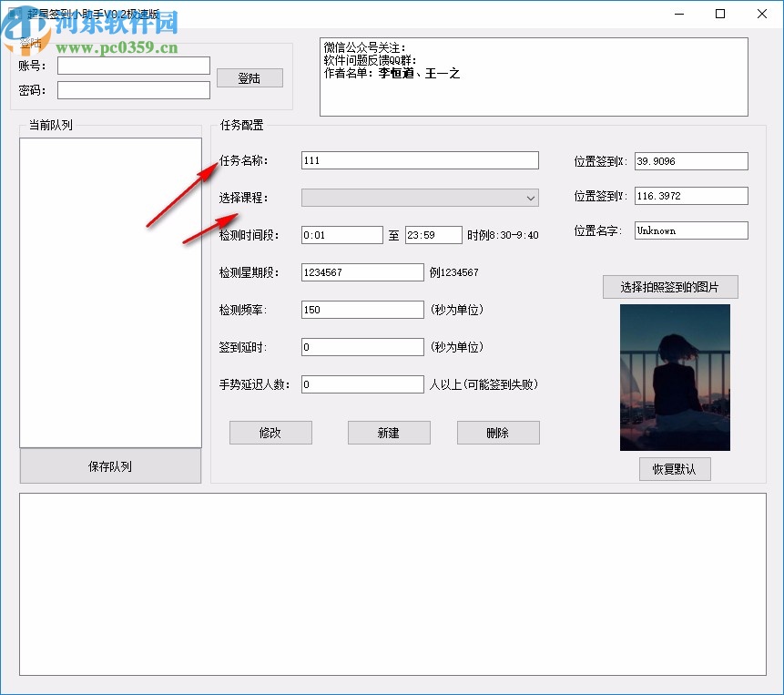The width and height of the screenshot is (784, 695).
Task: Click the 密码 password input field
Action: point(133,89)
